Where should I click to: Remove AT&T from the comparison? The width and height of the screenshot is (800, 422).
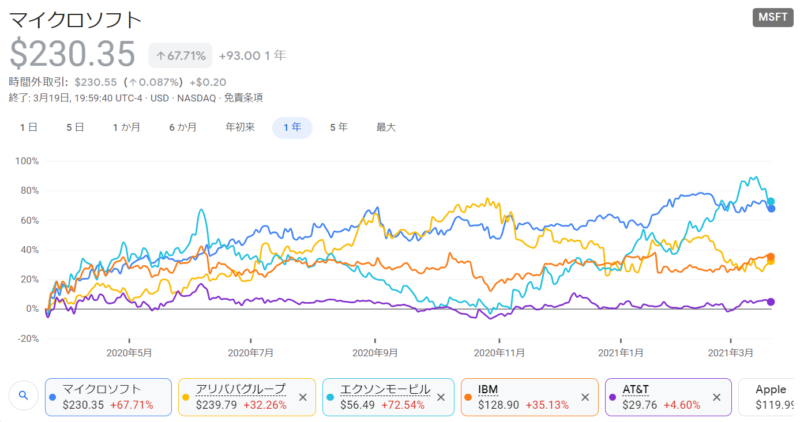click(x=717, y=397)
